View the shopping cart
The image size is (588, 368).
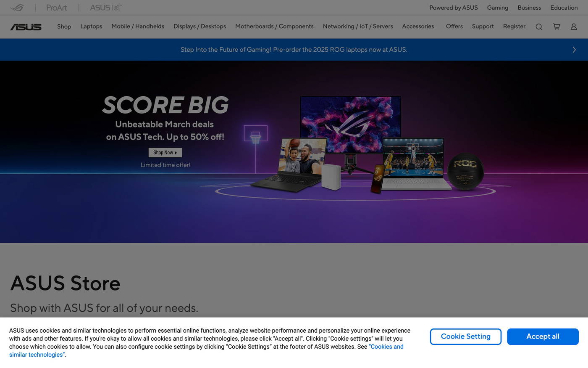coord(556,26)
